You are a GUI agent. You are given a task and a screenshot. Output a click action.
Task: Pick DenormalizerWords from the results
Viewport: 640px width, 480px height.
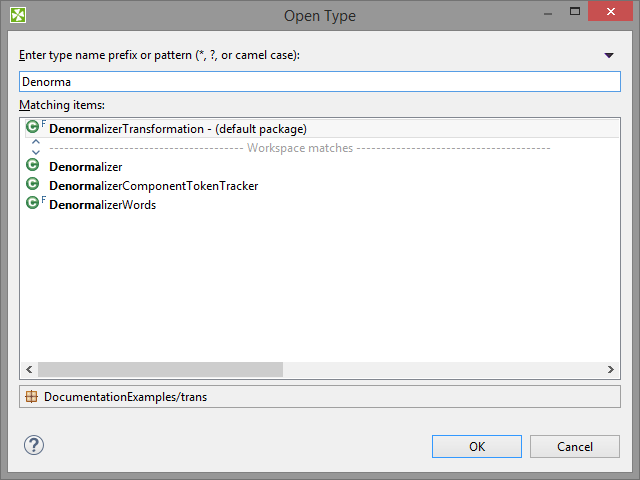103,205
